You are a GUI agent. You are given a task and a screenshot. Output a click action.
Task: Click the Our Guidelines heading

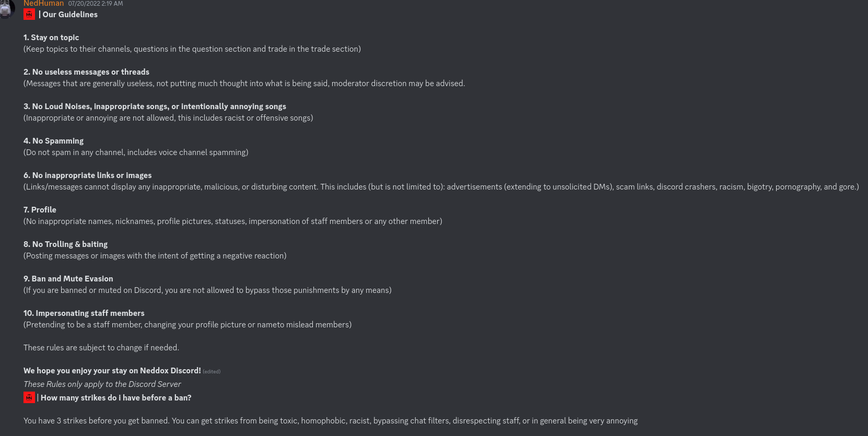coord(70,15)
